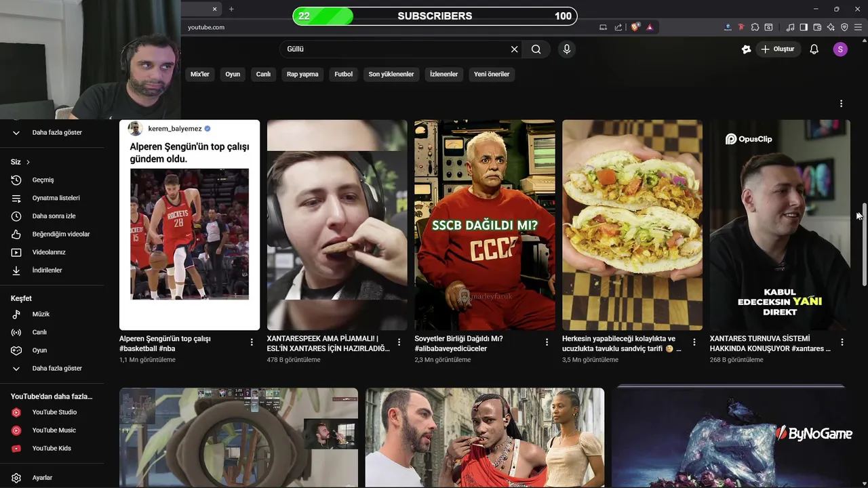Clear the search text with the X icon

[x=514, y=49]
